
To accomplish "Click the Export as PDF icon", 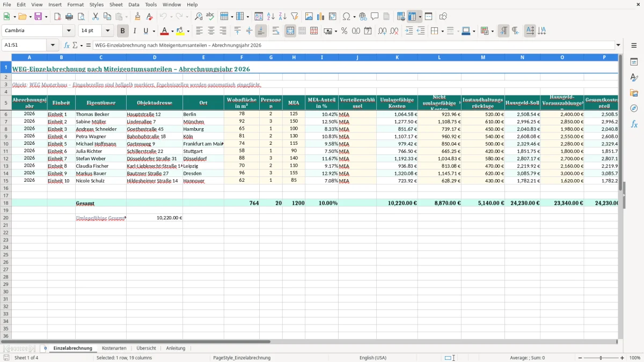I will click(57, 17).
